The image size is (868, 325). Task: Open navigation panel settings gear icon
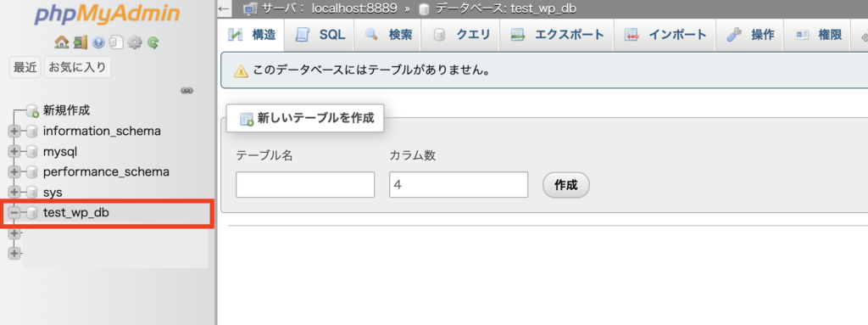pyautogui.click(x=135, y=42)
